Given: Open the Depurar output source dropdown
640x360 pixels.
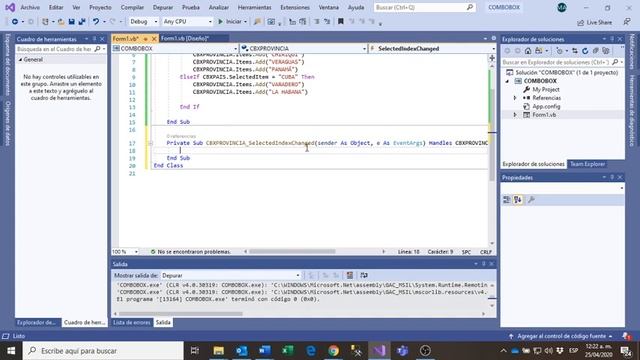Looking at the screenshot, I should pos(231,276).
